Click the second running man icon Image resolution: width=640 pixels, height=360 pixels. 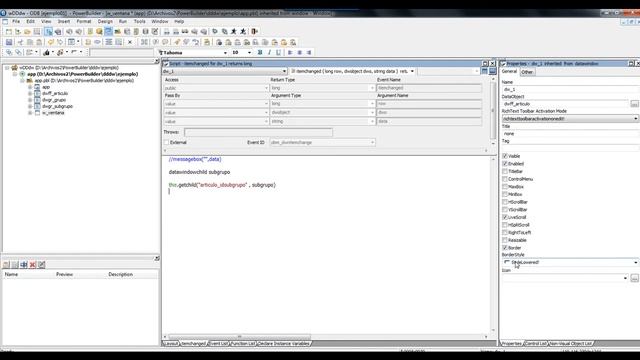[x=243, y=31]
